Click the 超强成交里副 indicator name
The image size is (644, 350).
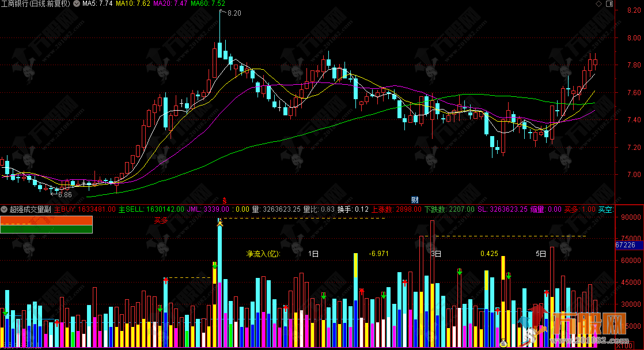(30, 209)
